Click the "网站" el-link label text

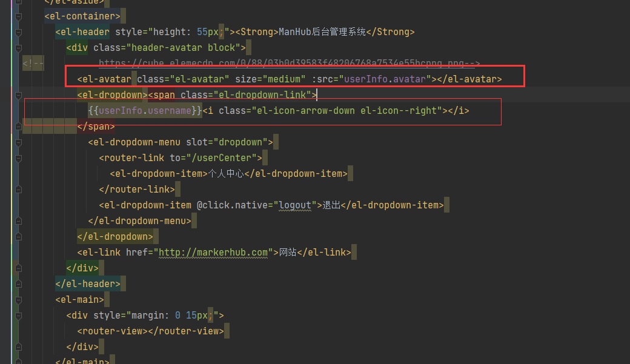coord(288,253)
